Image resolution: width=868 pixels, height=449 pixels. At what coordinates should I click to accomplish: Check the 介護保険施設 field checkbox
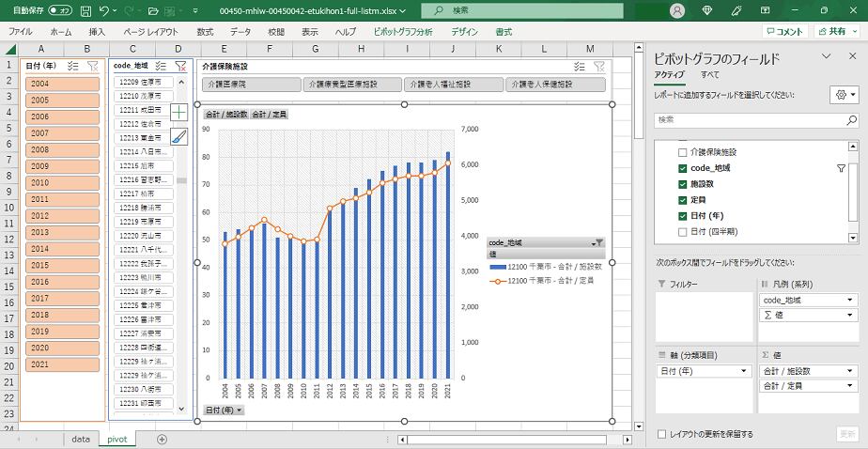(x=682, y=152)
